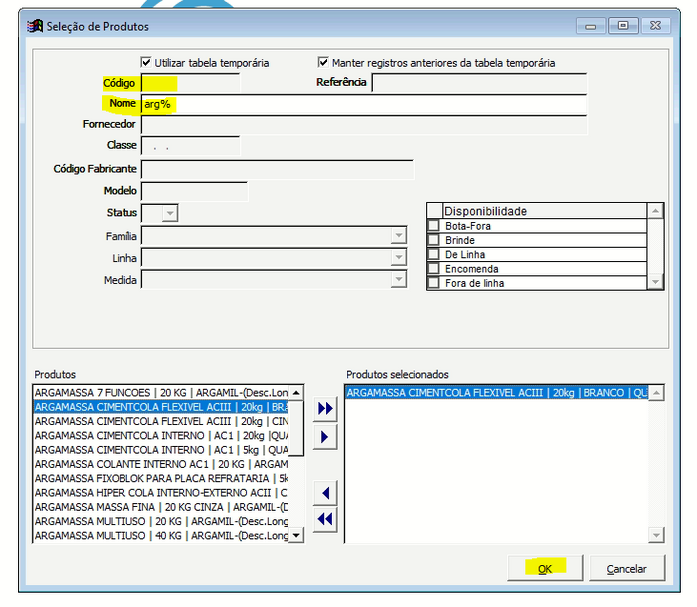697x607 pixels.
Task: Minimize the Seleção de Produtos window
Action: click(591, 26)
